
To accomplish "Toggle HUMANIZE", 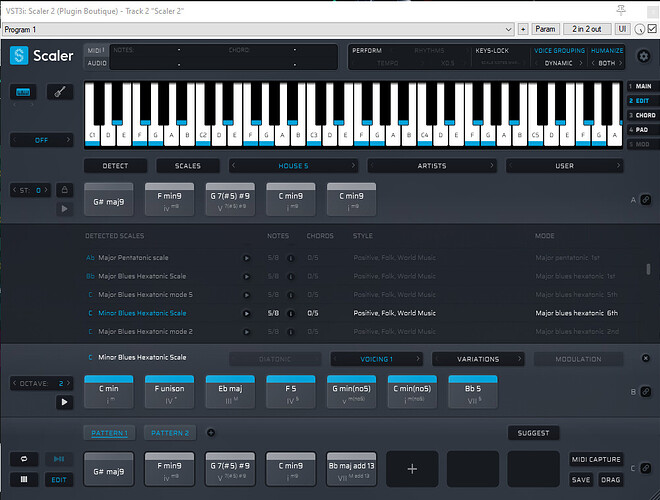I will [607, 51].
